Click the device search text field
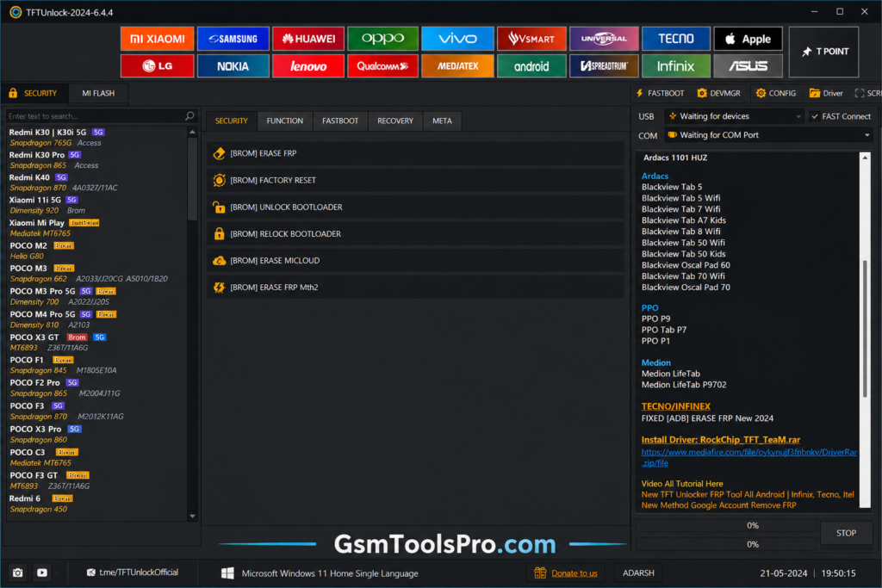The width and height of the screenshot is (882, 588). [96, 116]
